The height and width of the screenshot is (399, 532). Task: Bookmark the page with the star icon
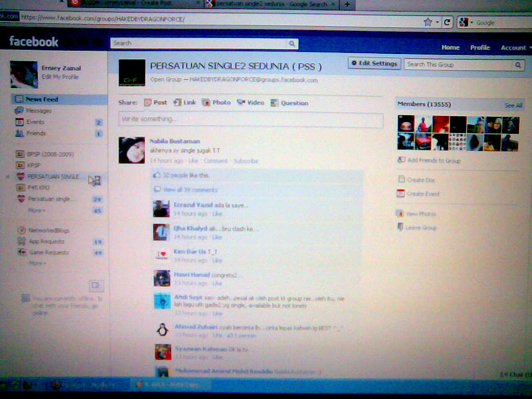(428, 22)
